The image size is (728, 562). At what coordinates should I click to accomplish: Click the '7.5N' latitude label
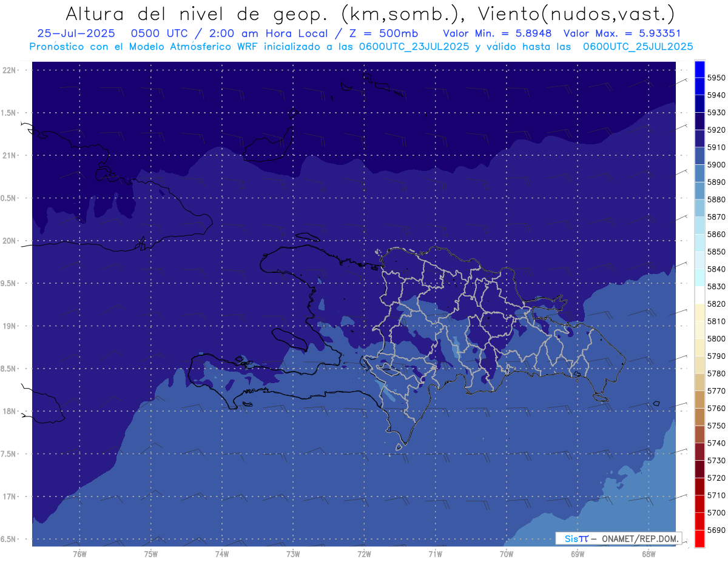pyautogui.click(x=9, y=453)
